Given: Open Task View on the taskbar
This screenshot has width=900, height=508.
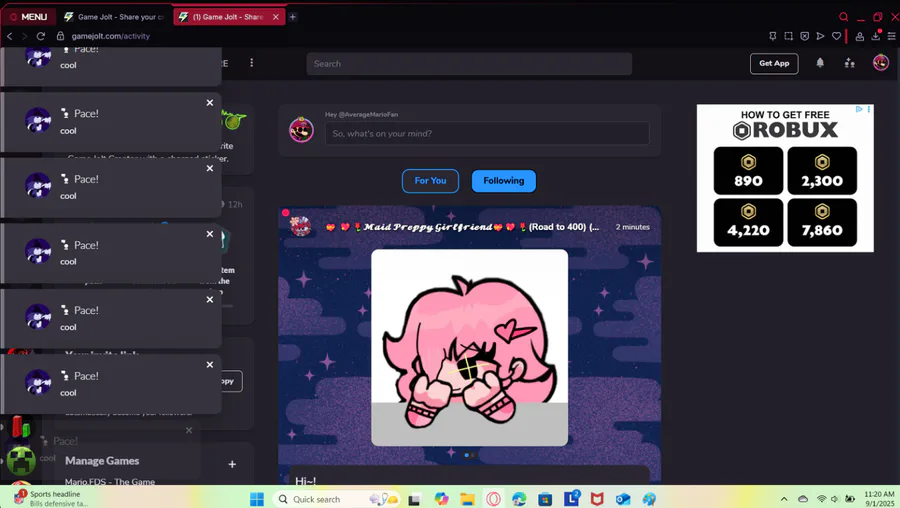Looking at the screenshot, I should click(414, 499).
